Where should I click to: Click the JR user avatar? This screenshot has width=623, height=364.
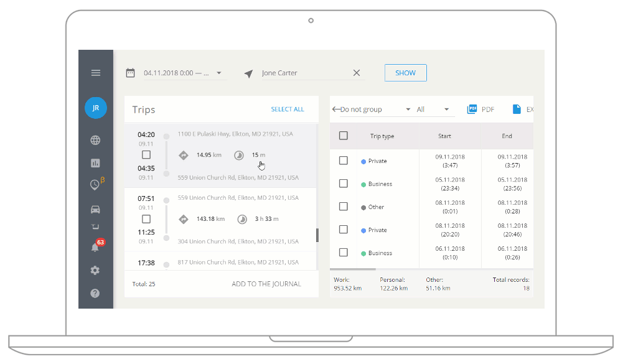(x=96, y=108)
